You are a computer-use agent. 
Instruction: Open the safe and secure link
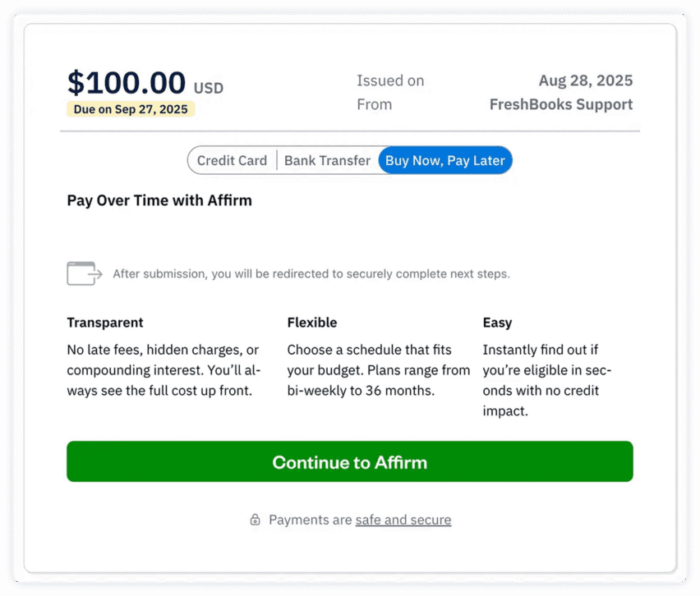point(403,520)
